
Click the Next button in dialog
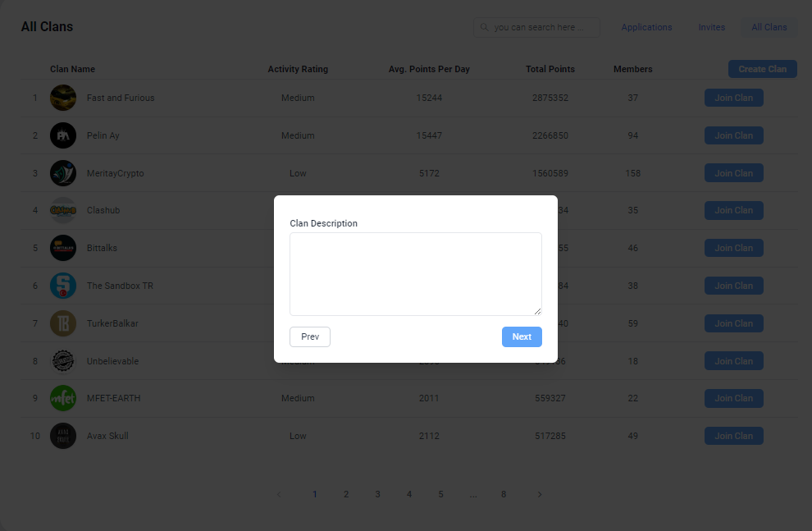point(522,336)
